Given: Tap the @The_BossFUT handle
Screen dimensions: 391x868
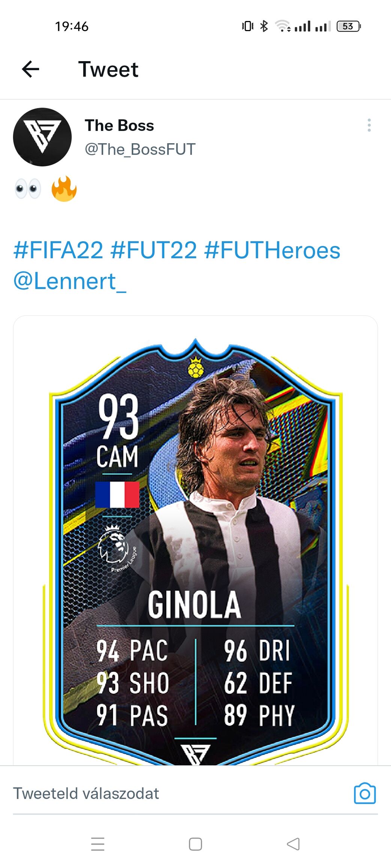Looking at the screenshot, I should (140, 149).
